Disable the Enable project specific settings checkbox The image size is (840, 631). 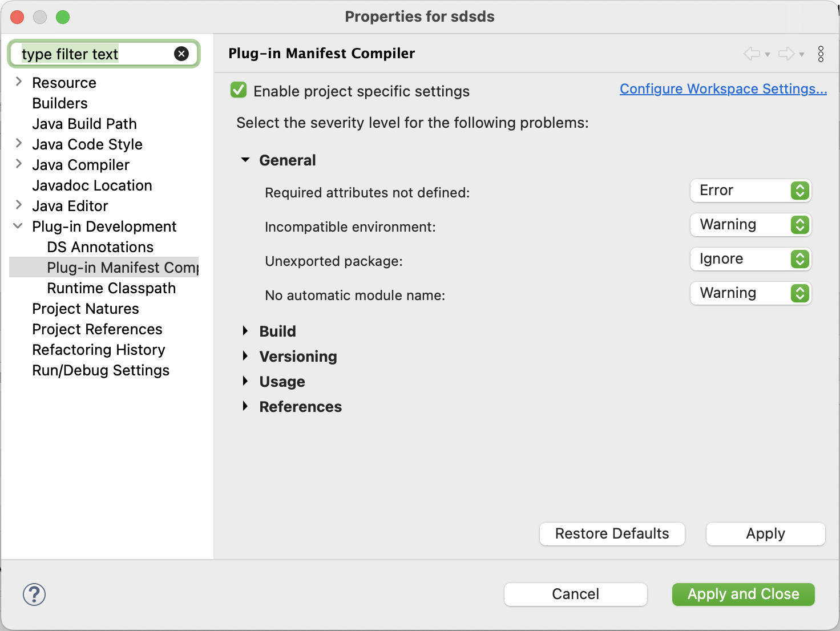click(238, 90)
